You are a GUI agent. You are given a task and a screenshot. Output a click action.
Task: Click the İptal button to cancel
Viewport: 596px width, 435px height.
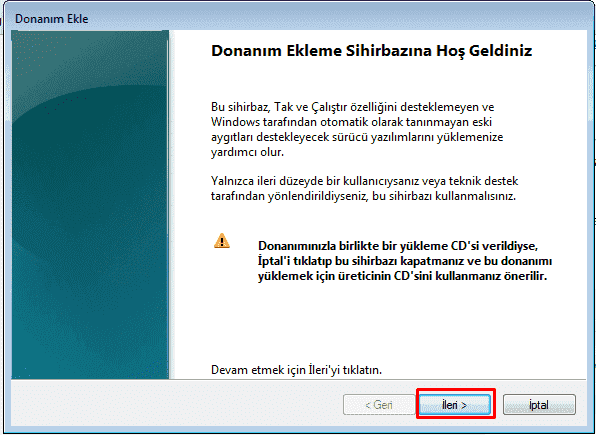tap(539, 405)
